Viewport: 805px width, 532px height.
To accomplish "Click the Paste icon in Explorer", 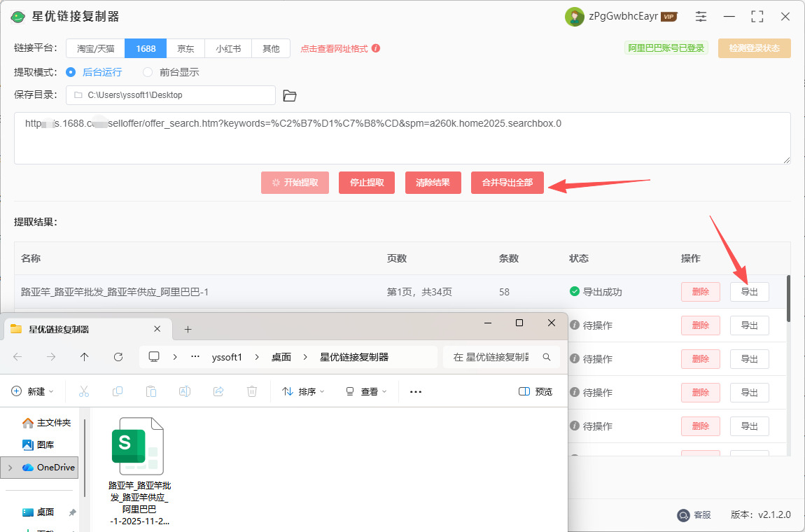I will 151,392.
